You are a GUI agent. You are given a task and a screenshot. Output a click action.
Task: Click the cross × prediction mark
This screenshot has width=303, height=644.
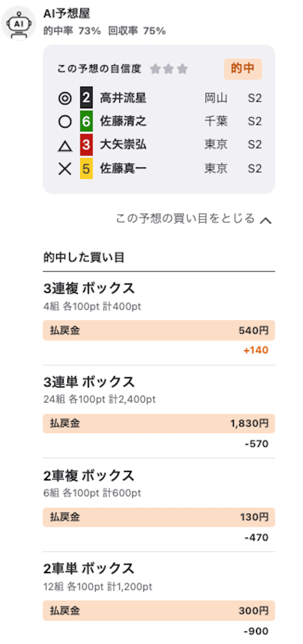65,169
